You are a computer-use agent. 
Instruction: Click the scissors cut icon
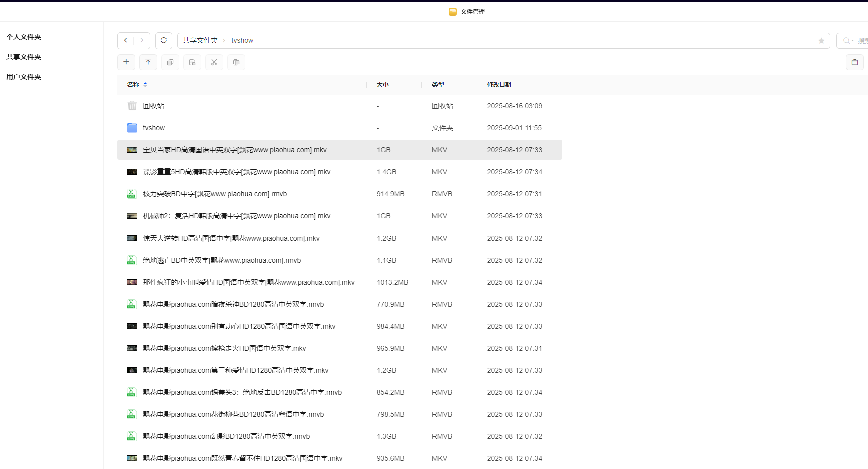tap(214, 62)
